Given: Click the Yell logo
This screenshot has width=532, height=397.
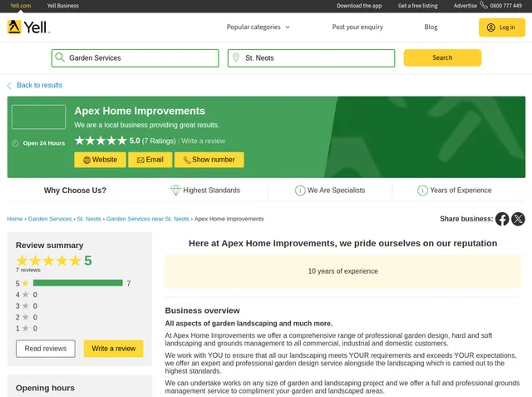Looking at the screenshot, I should (29, 27).
